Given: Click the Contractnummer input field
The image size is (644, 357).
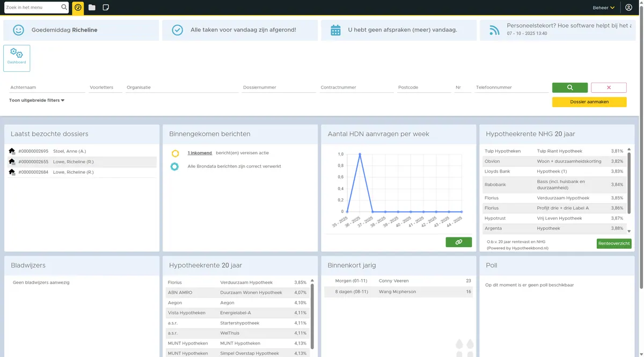Looking at the screenshot, I should (x=357, y=87).
